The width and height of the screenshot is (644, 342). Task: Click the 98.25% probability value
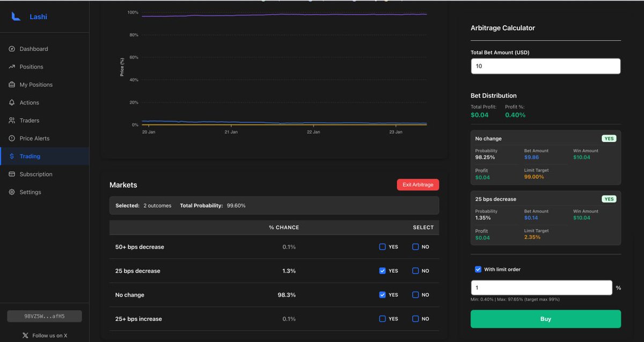(485, 157)
